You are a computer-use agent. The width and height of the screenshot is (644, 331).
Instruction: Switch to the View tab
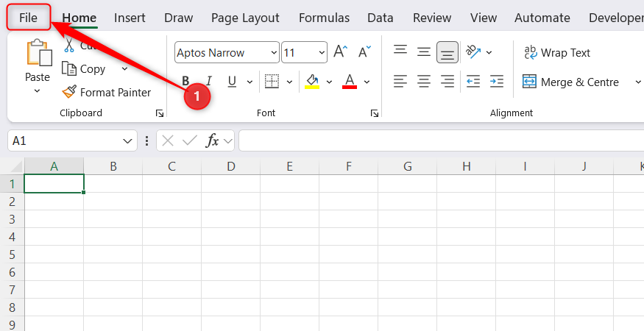coord(484,18)
